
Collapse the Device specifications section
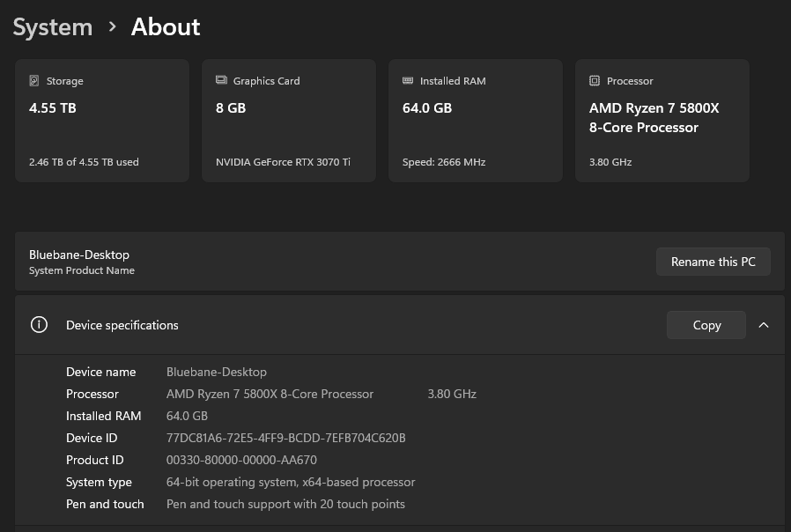[x=764, y=325]
